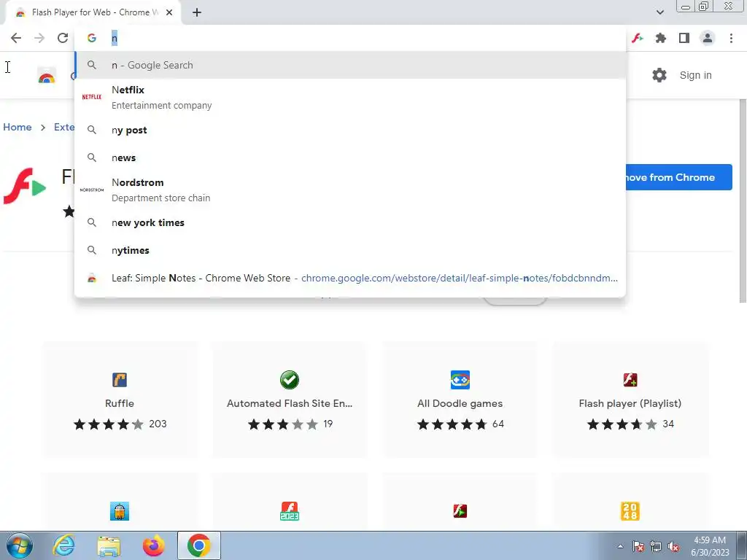Click the muted volume tray icon
Viewport: 747px width, 560px height.
click(673, 547)
